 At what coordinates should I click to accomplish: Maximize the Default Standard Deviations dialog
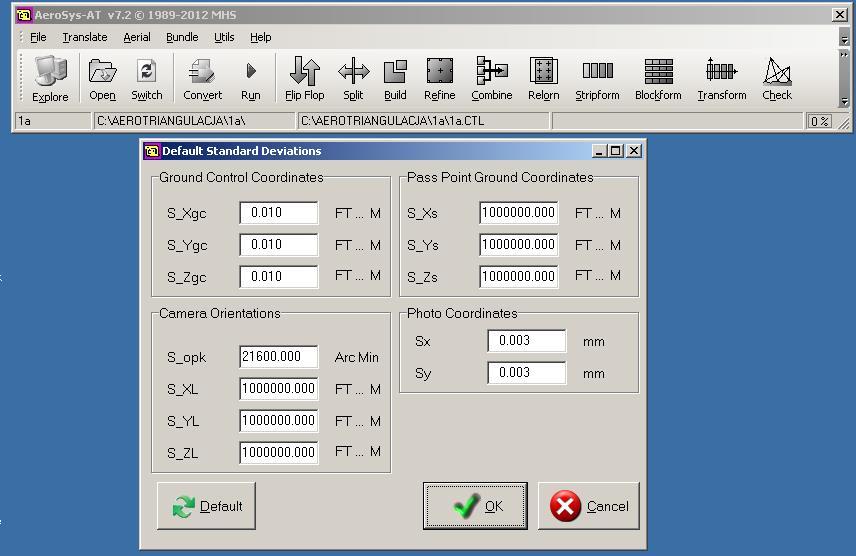coord(616,151)
